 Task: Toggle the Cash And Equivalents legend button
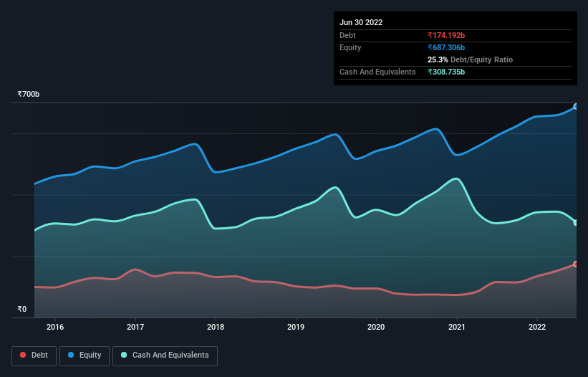165,355
